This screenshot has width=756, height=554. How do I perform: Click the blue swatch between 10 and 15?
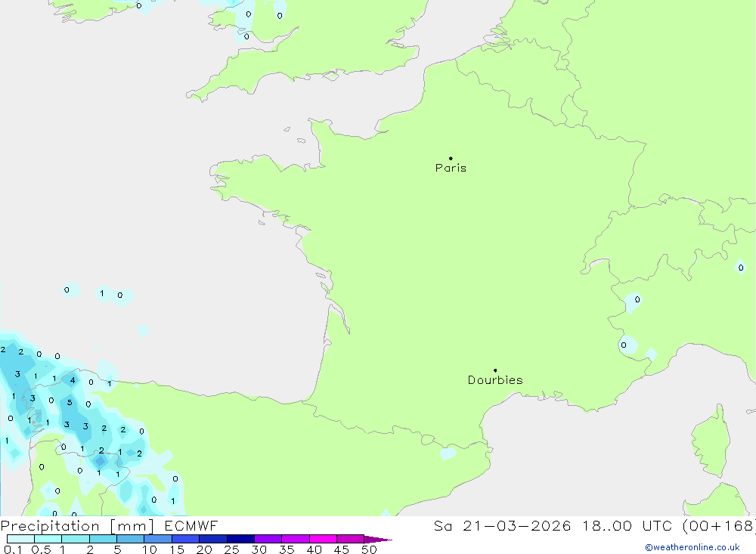click(158, 539)
